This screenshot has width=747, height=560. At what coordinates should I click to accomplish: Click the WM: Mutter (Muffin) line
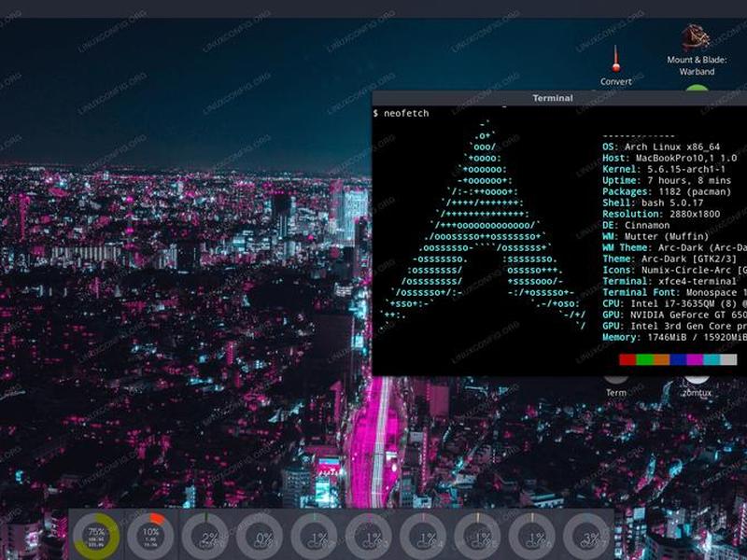(x=655, y=236)
